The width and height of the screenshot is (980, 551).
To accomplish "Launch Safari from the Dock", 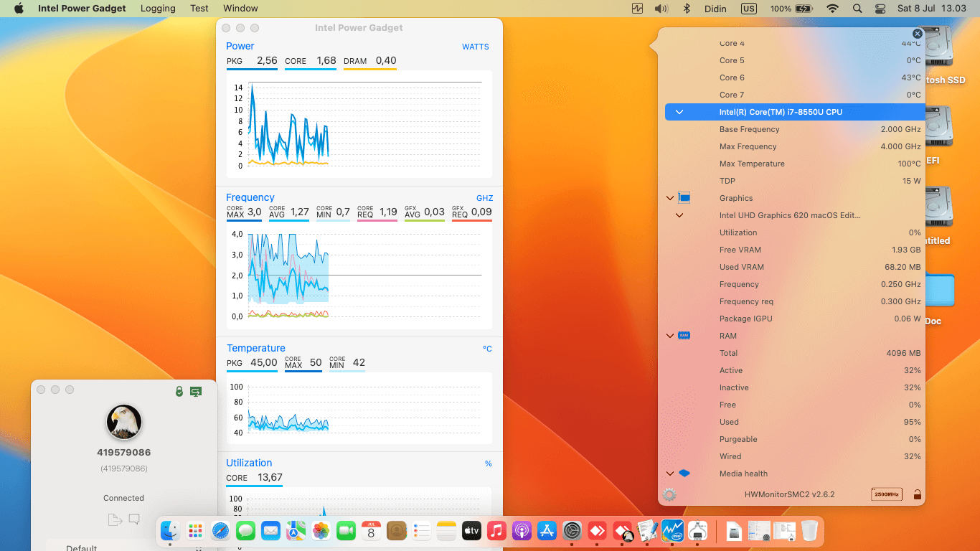I will (220, 531).
